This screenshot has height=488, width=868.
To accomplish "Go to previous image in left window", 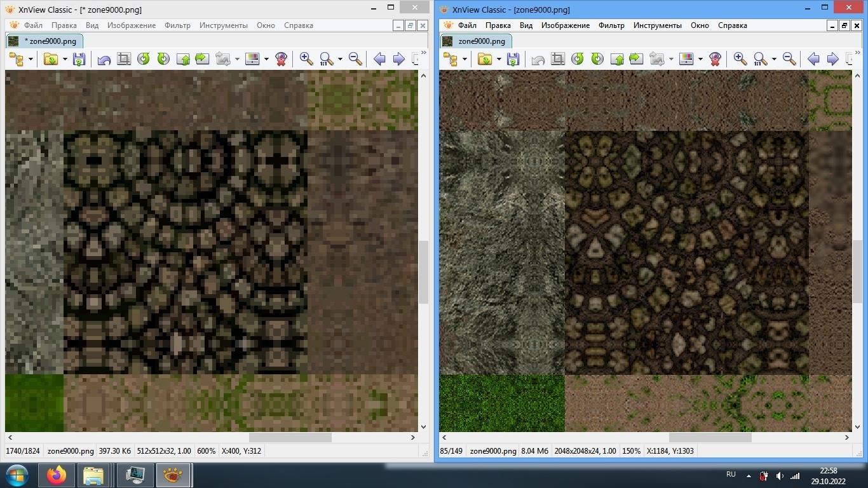I will tap(379, 59).
